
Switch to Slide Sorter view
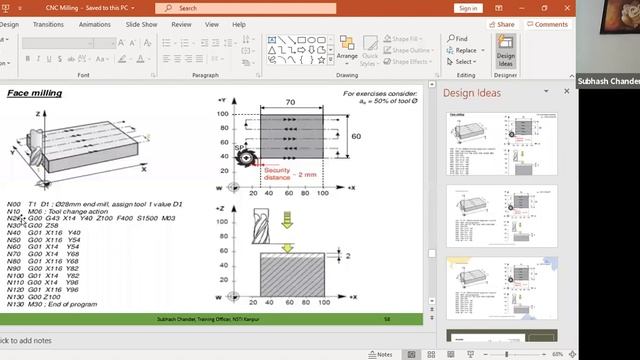pyautogui.click(x=431, y=354)
